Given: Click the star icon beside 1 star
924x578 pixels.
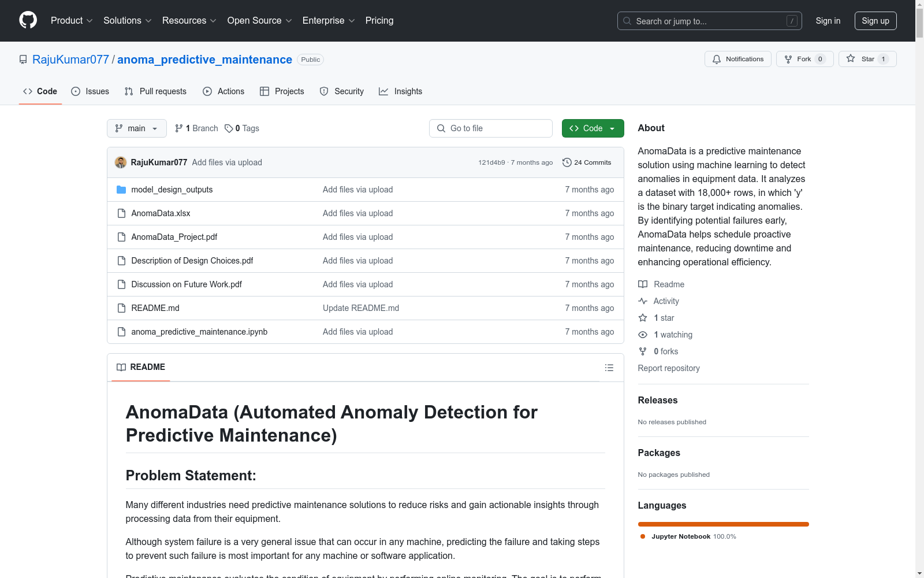Looking at the screenshot, I should click(x=643, y=318).
